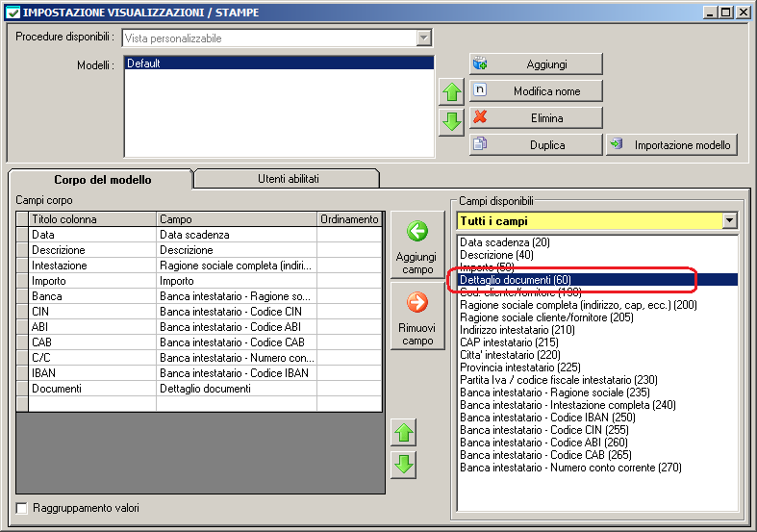
Task: Select Banca intestatario - Codice CIN (255)
Action: point(596,430)
